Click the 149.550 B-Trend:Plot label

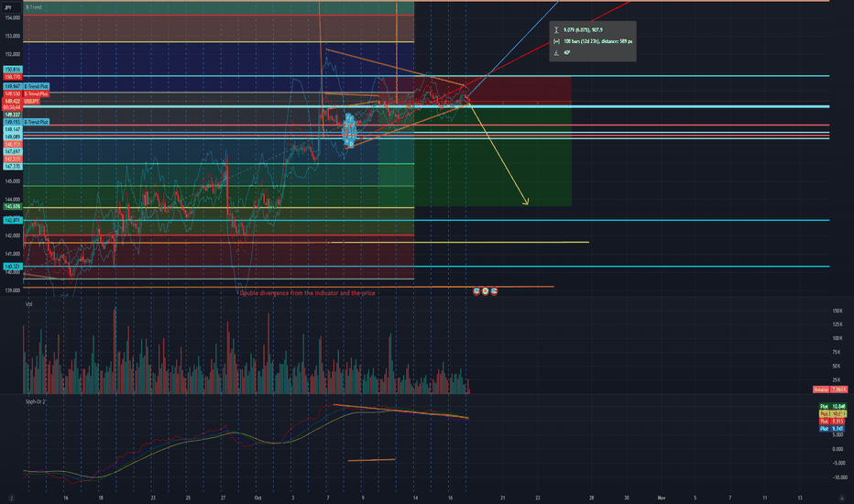coord(27,94)
